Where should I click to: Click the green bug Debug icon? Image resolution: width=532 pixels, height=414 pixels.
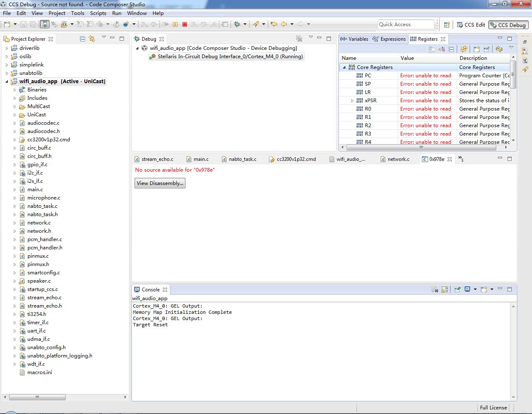[237, 25]
